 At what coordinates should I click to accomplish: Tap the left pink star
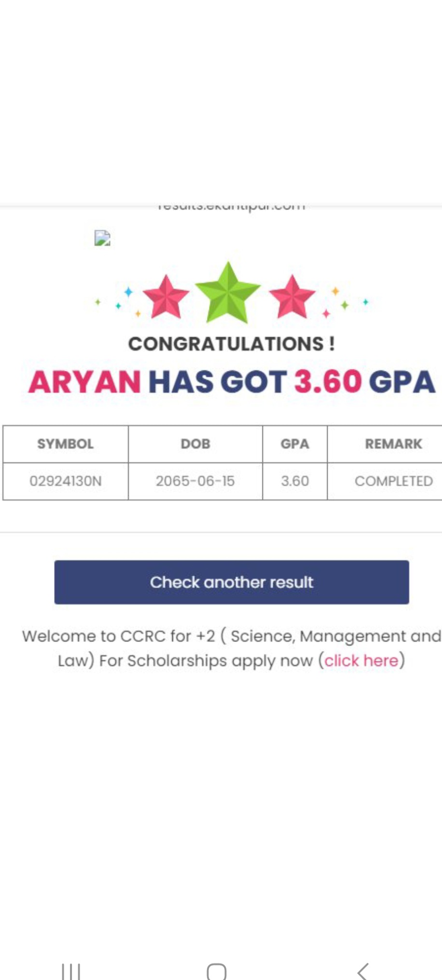pyautogui.click(x=166, y=297)
